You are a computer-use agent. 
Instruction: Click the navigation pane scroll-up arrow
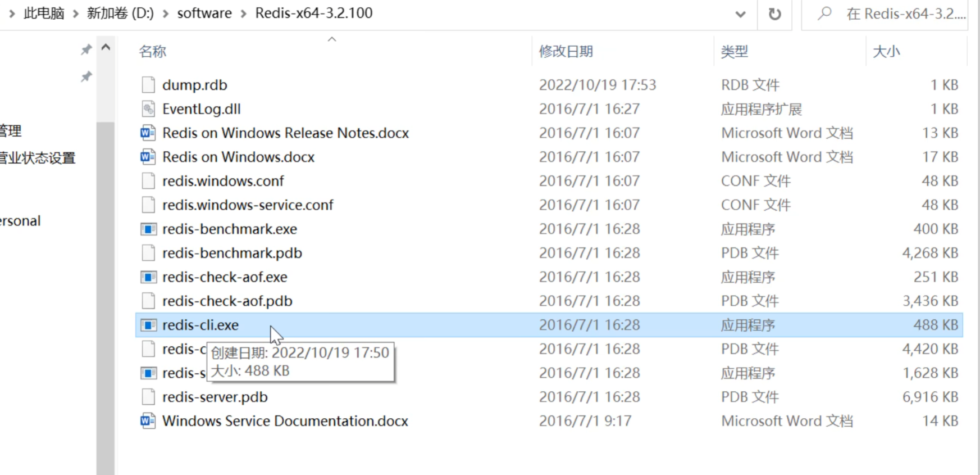(x=106, y=48)
